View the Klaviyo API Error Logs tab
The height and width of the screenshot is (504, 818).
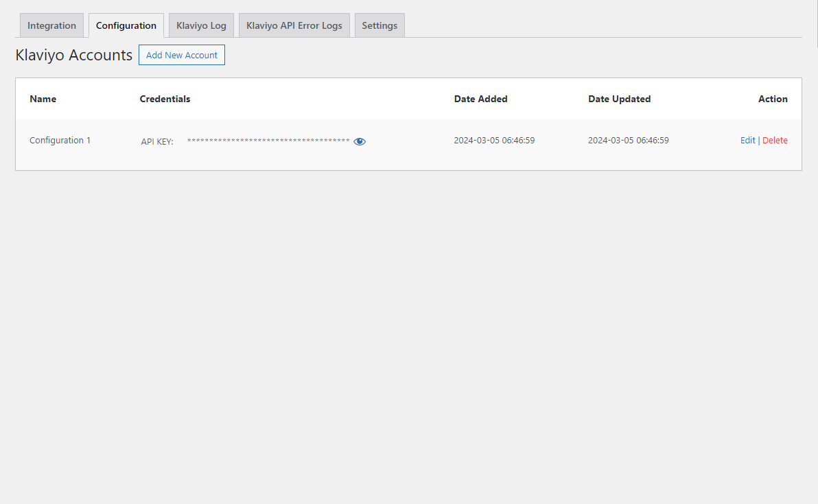click(294, 25)
